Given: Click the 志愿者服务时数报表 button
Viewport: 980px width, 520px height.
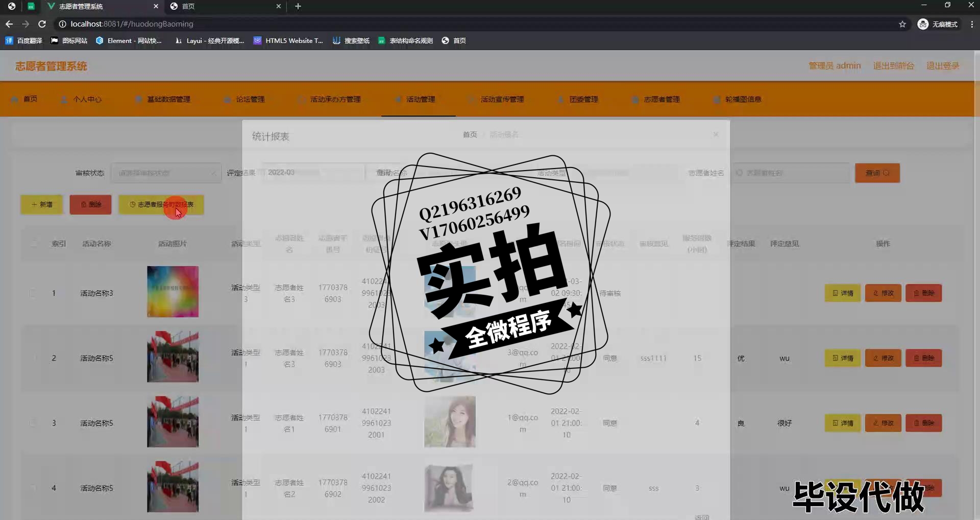Looking at the screenshot, I should pos(161,204).
